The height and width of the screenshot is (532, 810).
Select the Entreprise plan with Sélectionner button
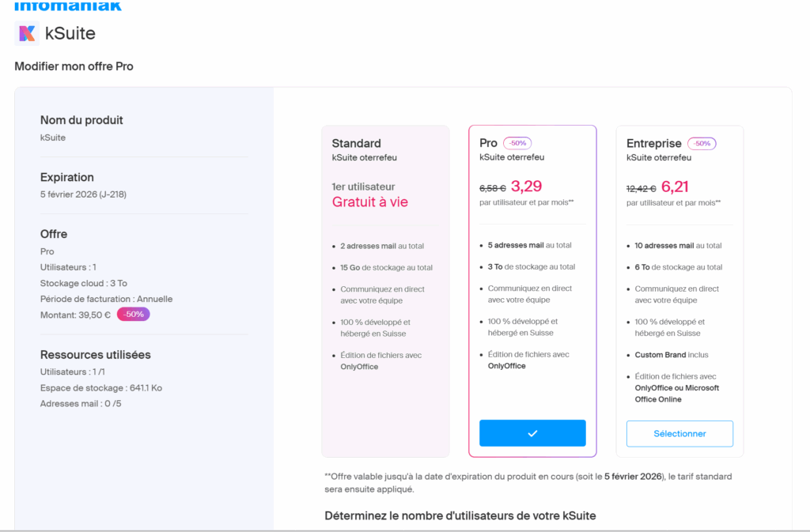(x=679, y=433)
